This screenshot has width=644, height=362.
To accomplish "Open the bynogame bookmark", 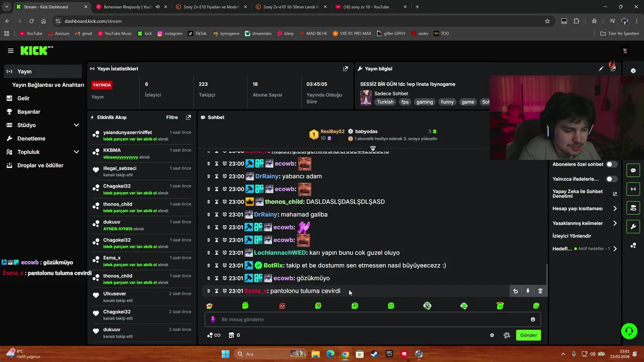I will [x=226, y=34].
